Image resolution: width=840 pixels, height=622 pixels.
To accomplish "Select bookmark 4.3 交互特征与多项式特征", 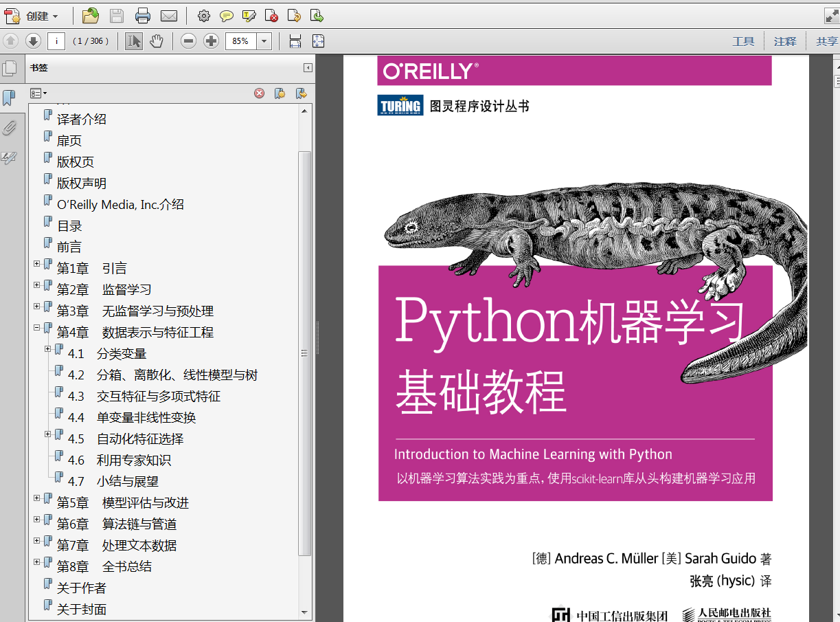I will click(144, 397).
